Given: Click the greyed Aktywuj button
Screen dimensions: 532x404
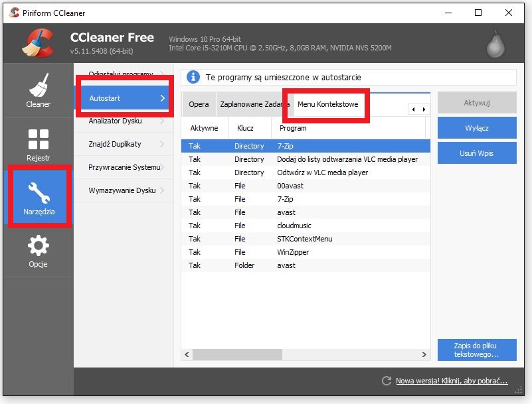Looking at the screenshot, I should coord(477,103).
